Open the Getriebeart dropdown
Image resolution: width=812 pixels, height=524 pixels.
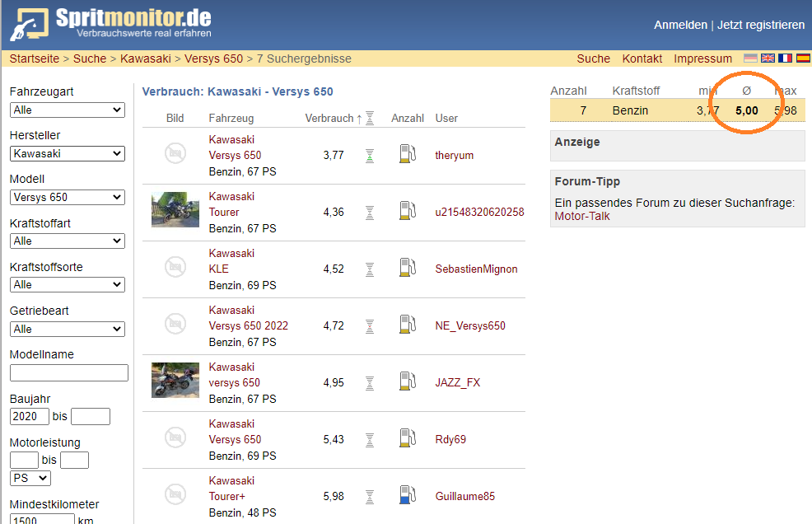68,329
